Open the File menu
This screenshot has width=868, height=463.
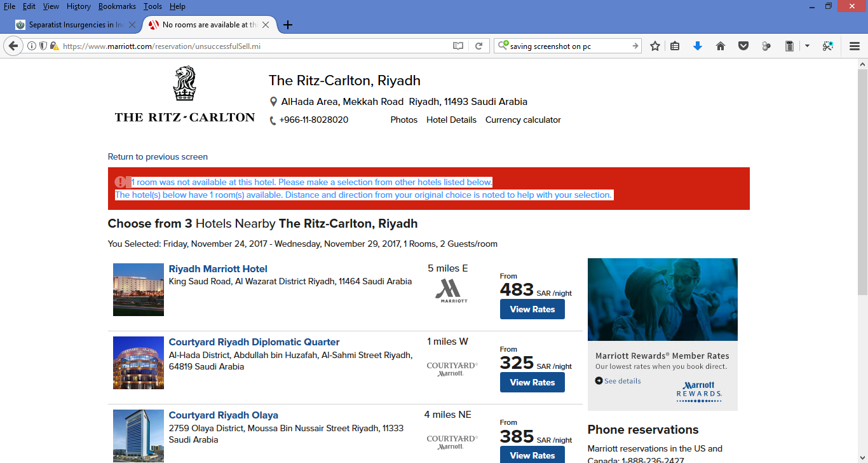pyautogui.click(x=10, y=6)
